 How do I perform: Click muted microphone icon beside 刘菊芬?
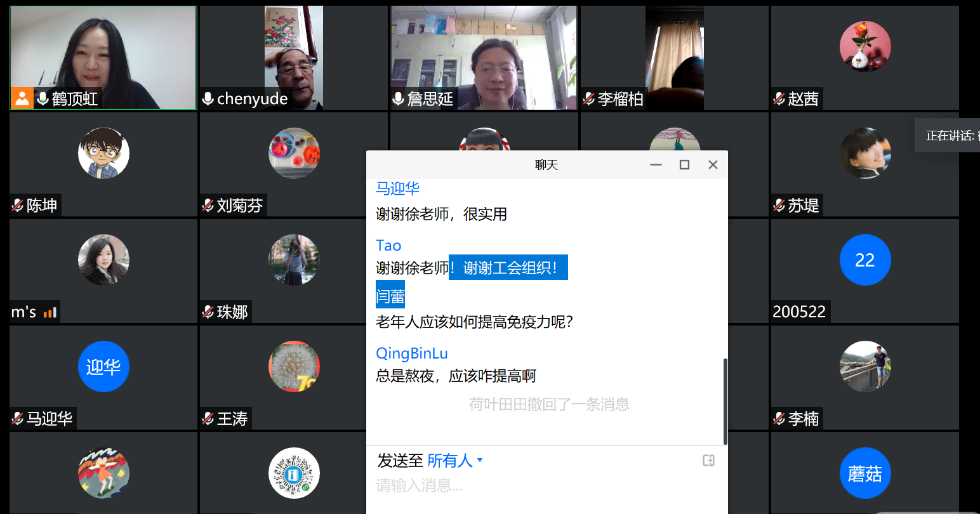tap(208, 205)
